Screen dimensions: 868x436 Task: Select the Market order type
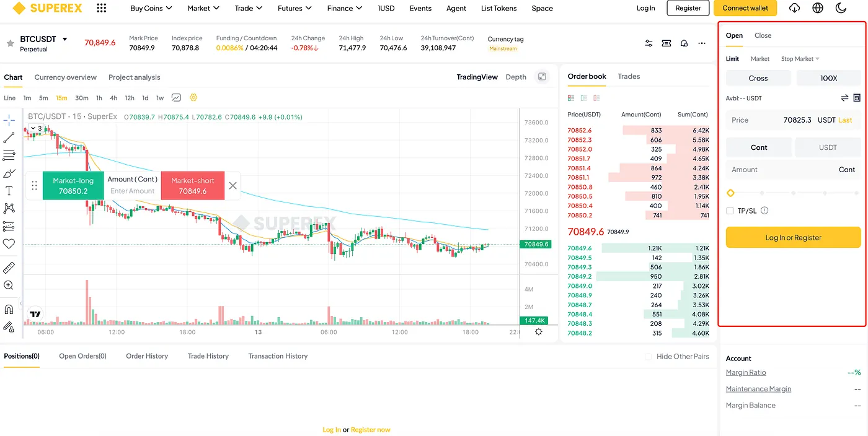point(760,59)
